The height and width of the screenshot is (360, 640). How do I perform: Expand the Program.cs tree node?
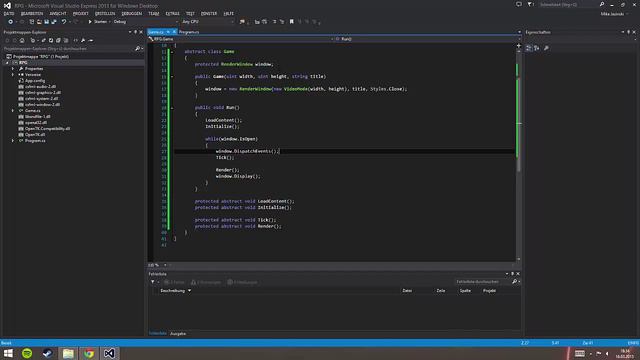[x=13, y=140]
